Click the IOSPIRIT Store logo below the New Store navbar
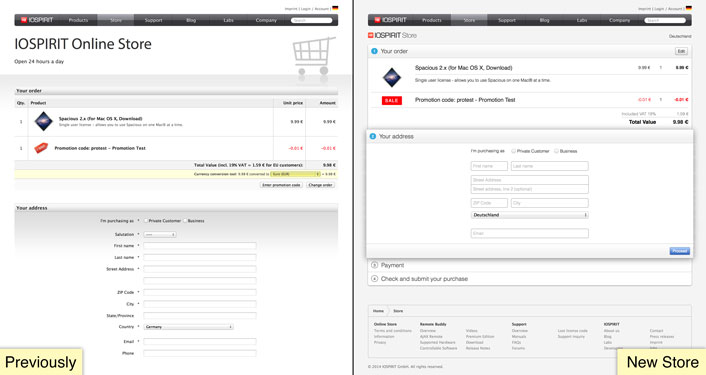Viewport: 706px width, 375px height. coord(393,35)
